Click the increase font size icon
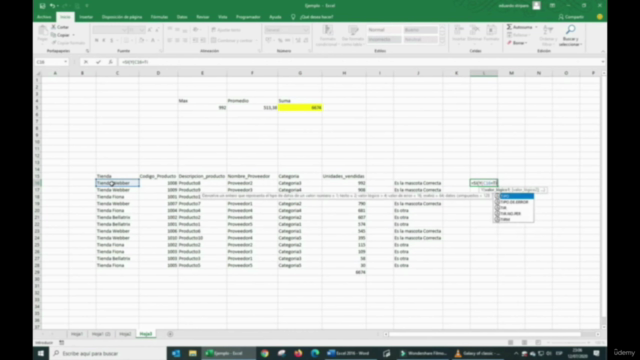640x360 pixels. click(150, 30)
